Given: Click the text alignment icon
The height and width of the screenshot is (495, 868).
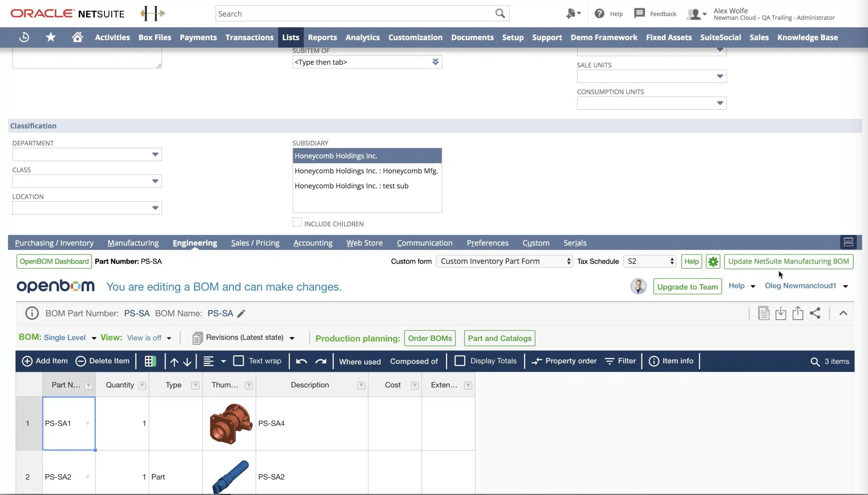Looking at the screenshot, I should pos(209,361).
